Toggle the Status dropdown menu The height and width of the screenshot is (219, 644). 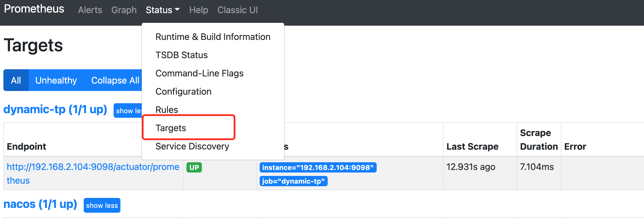[x=163, y=10]
